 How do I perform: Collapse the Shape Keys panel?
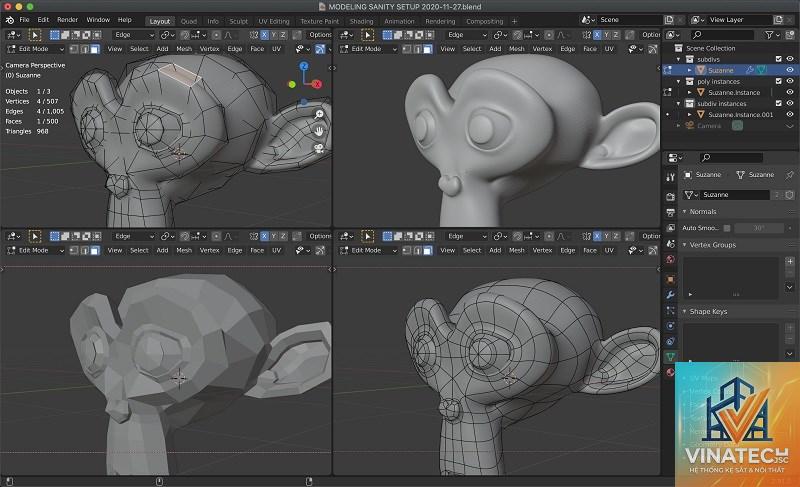tap(685, 312)
